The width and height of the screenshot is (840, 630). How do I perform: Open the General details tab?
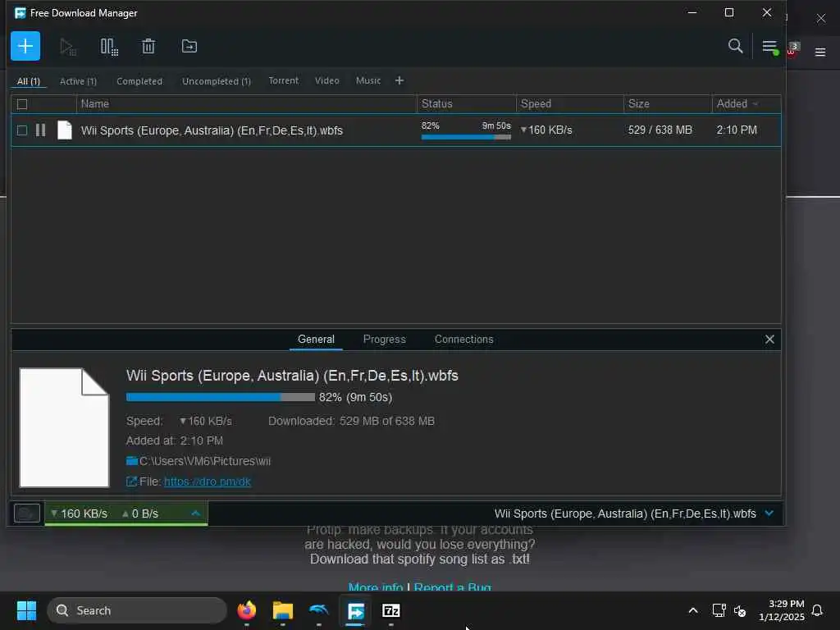316,340
